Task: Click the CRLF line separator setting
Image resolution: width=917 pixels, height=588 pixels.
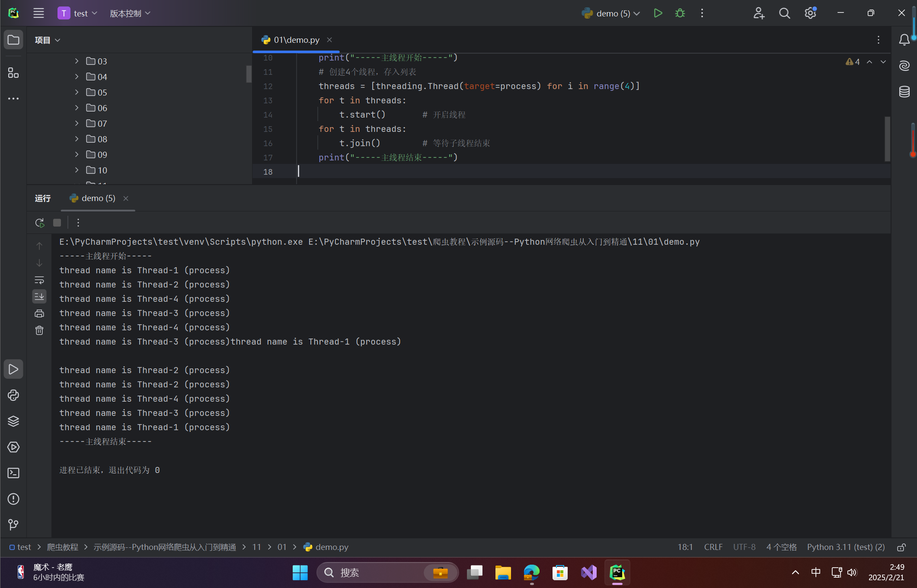Action: coord(713,547)
